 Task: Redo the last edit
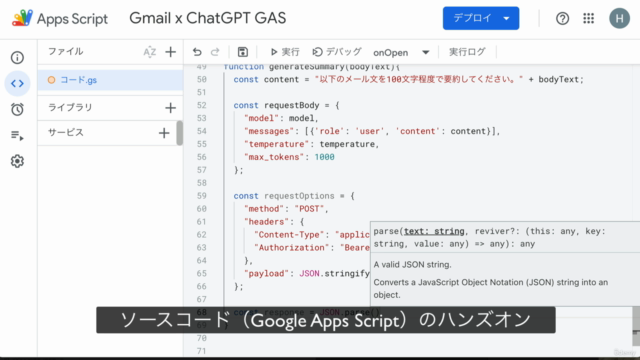point(215,52)
